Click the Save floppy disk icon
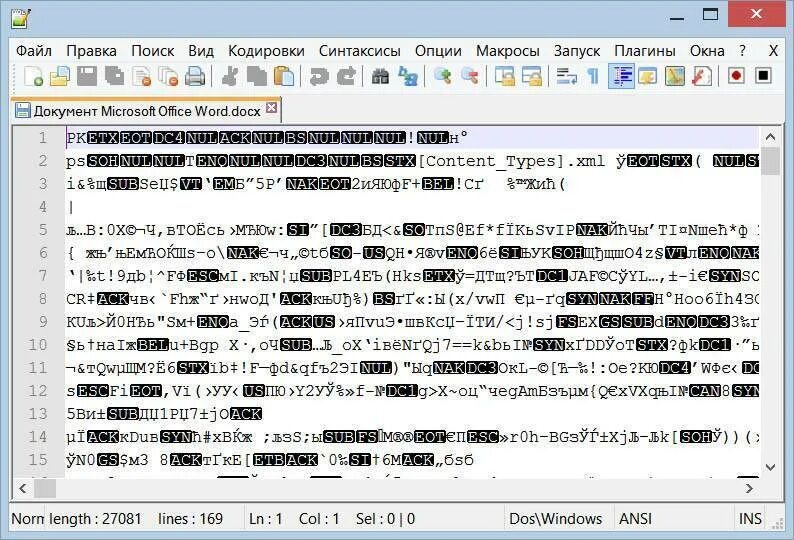This screenshot has width=794, height=540. coord(87,76)
